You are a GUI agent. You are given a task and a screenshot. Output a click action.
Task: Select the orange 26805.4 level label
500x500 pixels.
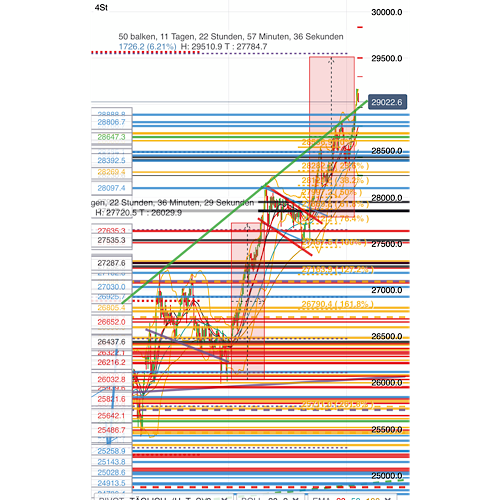111,308
